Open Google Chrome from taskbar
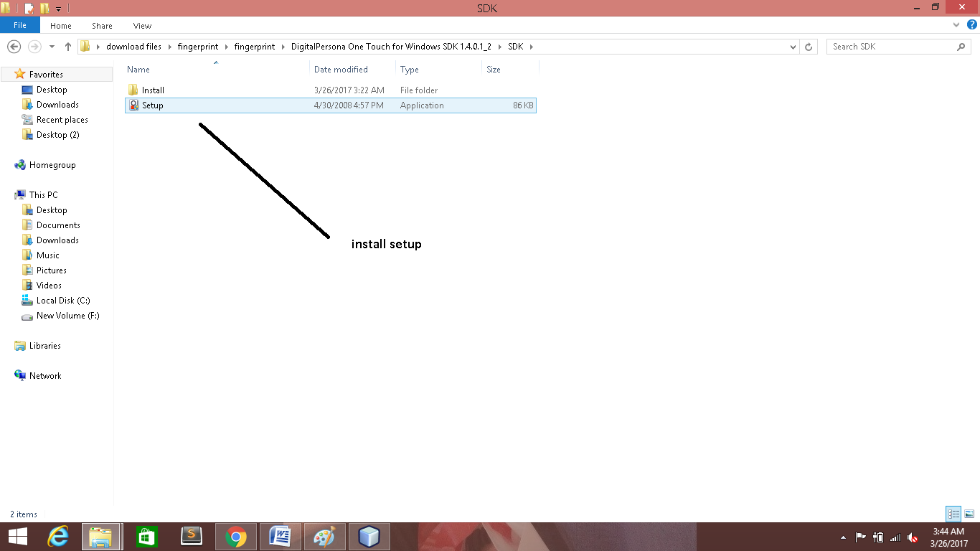The width and height of the screenshot is (980, 551). coord(235,537)
